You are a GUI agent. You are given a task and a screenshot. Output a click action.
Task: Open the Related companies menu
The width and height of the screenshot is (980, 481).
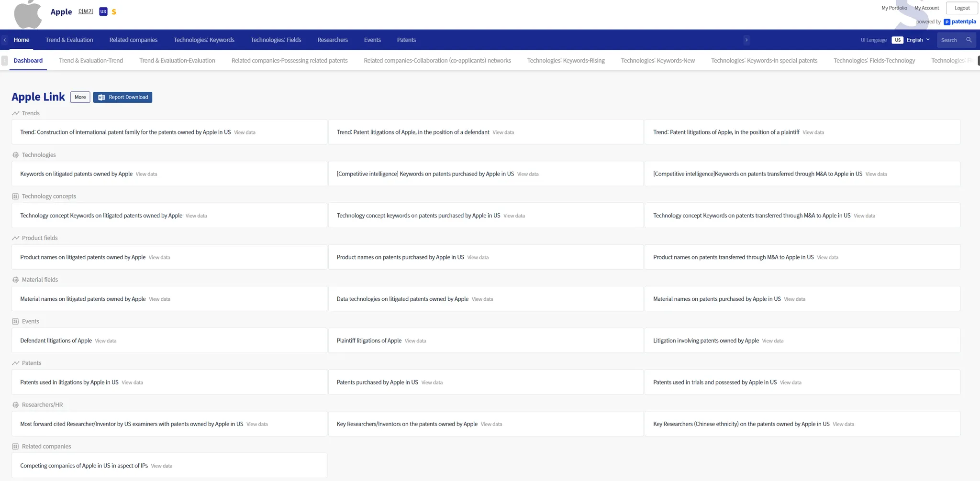coord(134,40)
